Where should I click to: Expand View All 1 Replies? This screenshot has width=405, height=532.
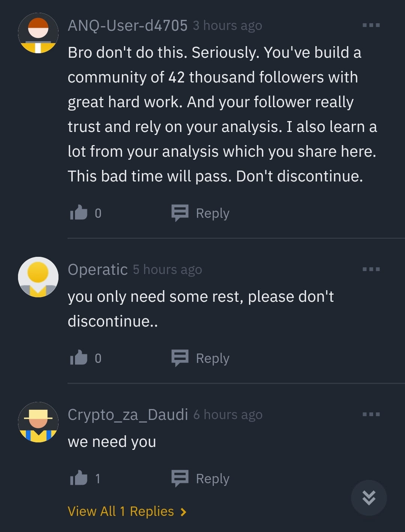[127, 511]
